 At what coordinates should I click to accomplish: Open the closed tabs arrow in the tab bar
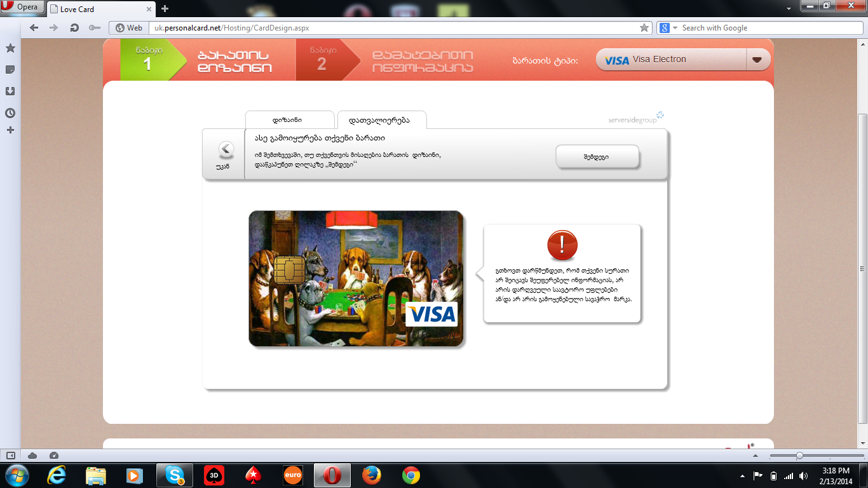pos(789,9)
